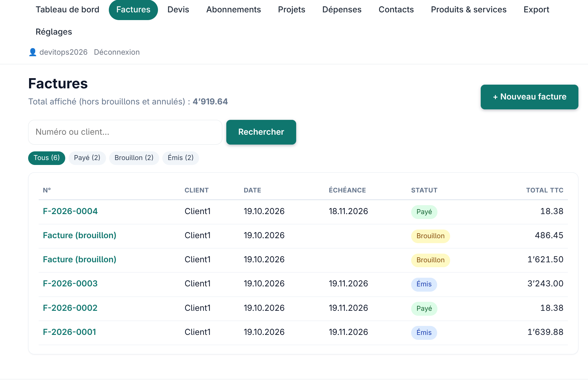Viewport: 588px width, 384px height.
Task: Click the Payé badge on F-2026-0002
Action: (424, 309)
